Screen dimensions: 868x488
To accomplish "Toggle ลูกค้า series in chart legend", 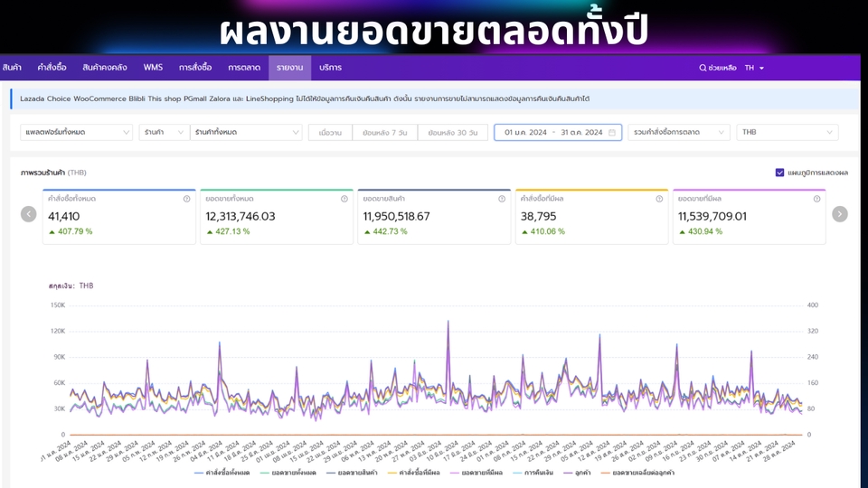I will (577, 473).
